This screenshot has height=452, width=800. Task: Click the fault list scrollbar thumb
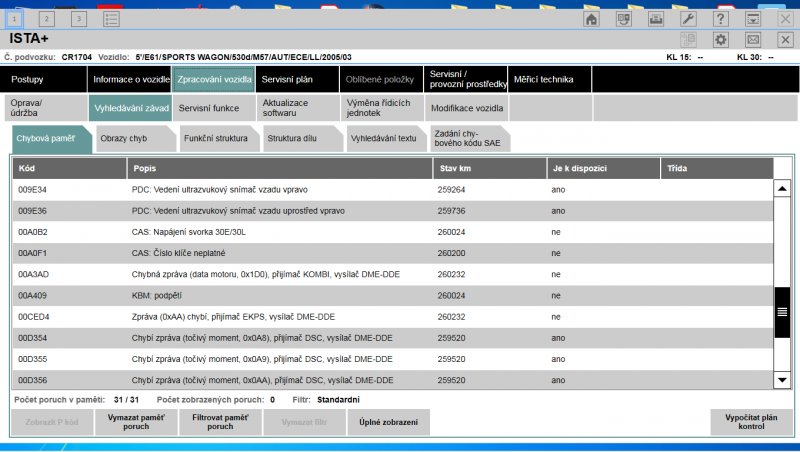tap(782, 312)
